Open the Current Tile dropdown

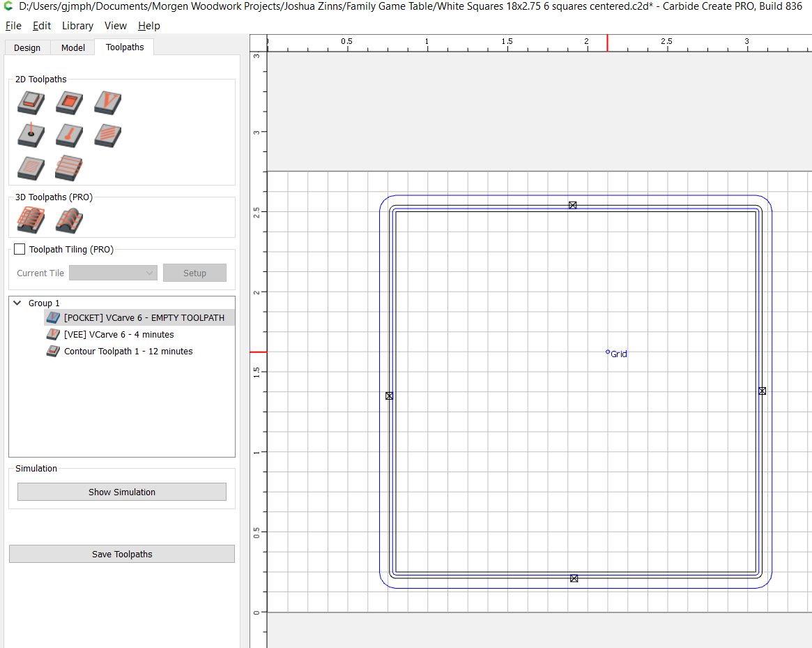(x=114, y=273)
